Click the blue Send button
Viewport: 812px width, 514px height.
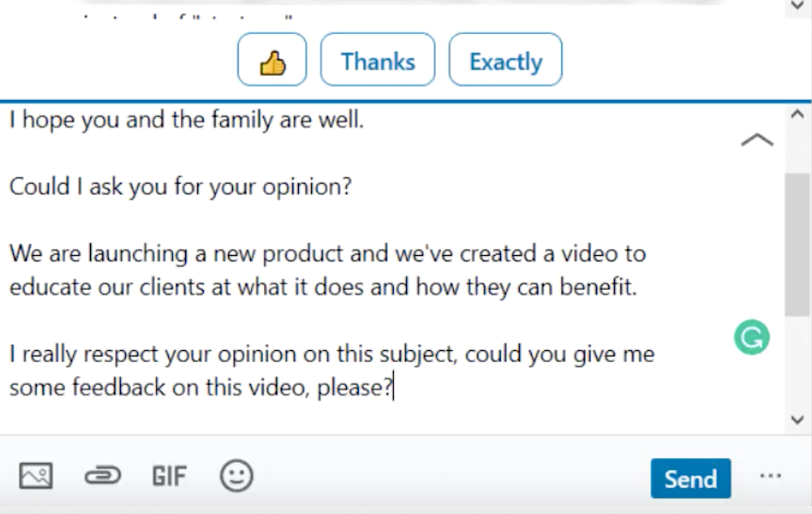pos(691,478)
